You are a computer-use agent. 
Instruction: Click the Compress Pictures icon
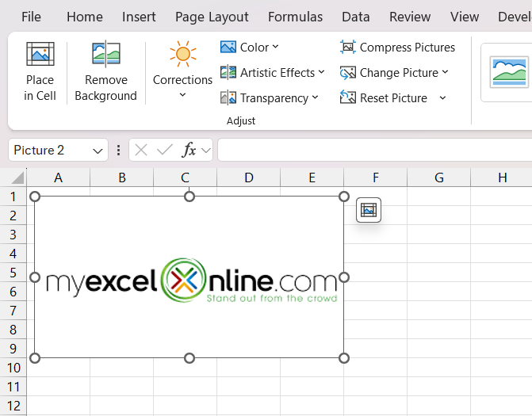pyautogui.click(x=348, y=47)
